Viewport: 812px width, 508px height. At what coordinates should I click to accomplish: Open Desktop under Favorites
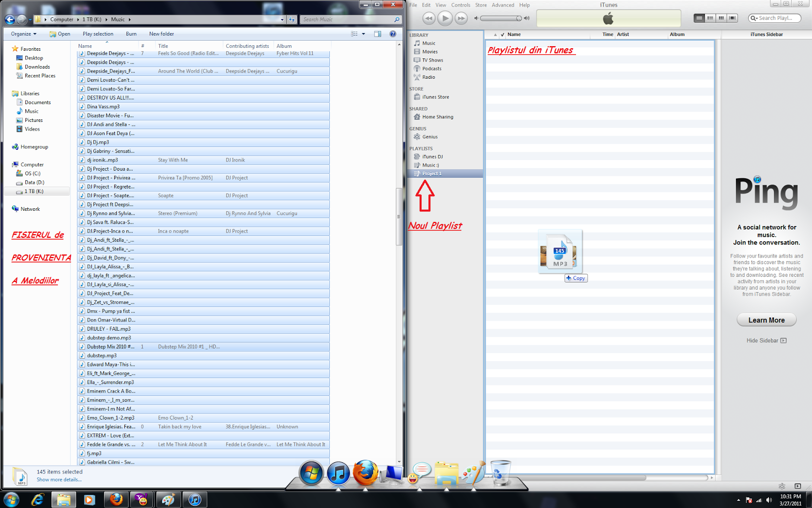[30, 58]
